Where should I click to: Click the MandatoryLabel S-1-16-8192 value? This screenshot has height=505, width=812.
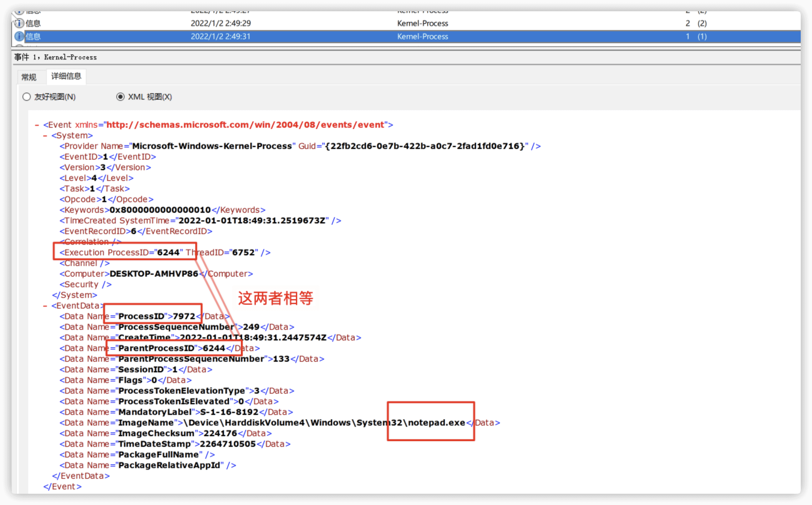[229, 412]
